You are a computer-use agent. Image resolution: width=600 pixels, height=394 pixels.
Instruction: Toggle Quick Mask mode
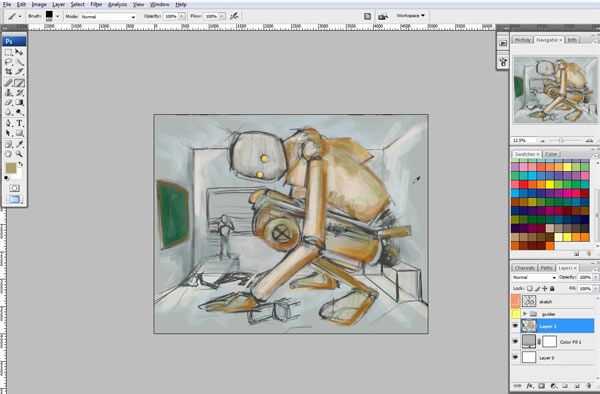tap(14, 188)
